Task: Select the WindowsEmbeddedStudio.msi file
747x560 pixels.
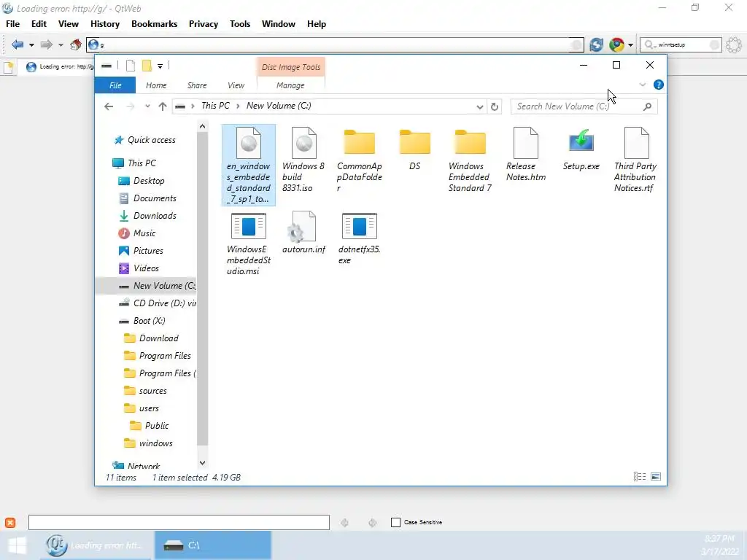Action: pyautogui.click(x=249, y=244)
